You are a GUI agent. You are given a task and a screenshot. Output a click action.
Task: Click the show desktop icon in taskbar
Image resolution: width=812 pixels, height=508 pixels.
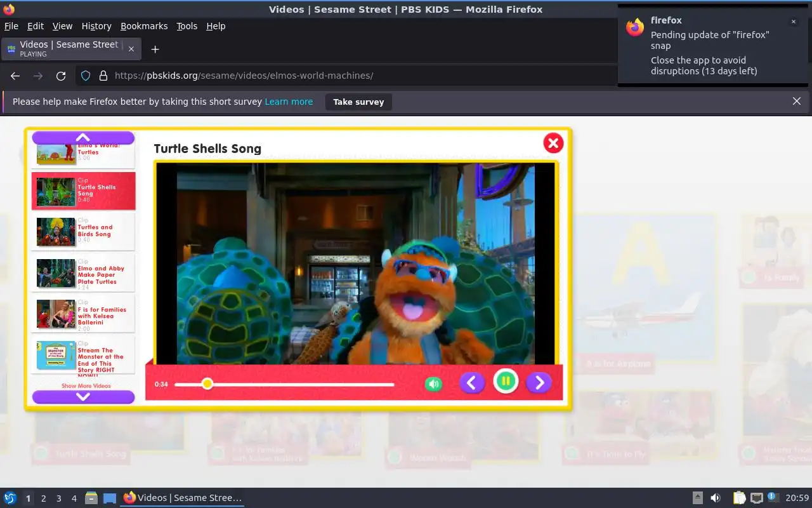pyautogui.click(x=110, y=498)
